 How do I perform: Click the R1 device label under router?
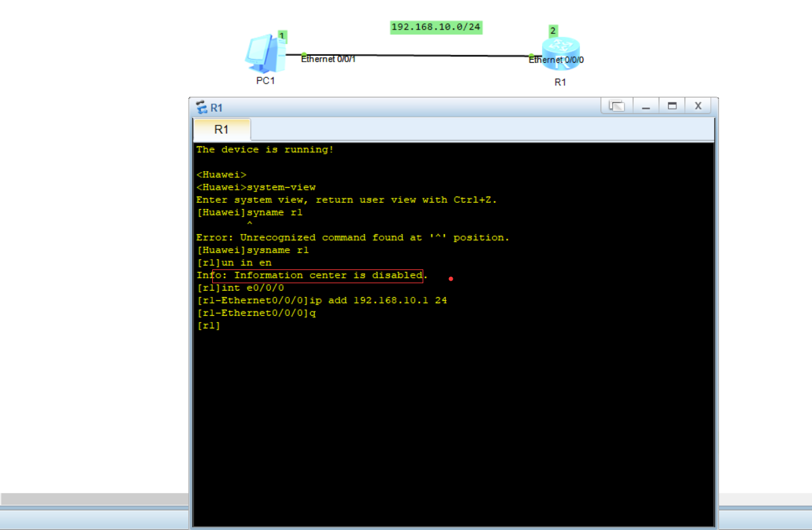pos(560,82)
